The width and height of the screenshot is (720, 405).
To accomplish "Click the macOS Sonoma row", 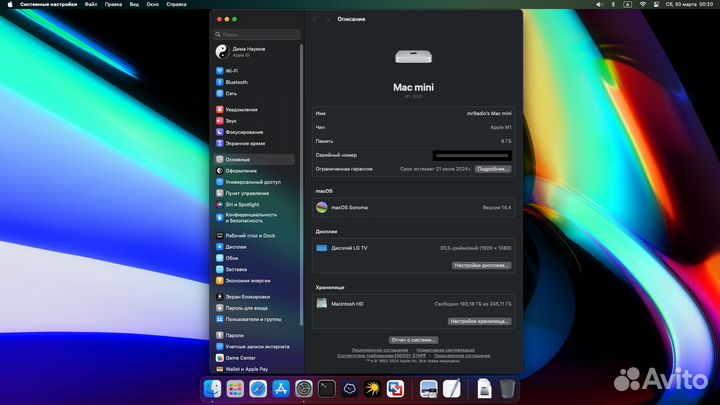I will [x=413, y=208].
